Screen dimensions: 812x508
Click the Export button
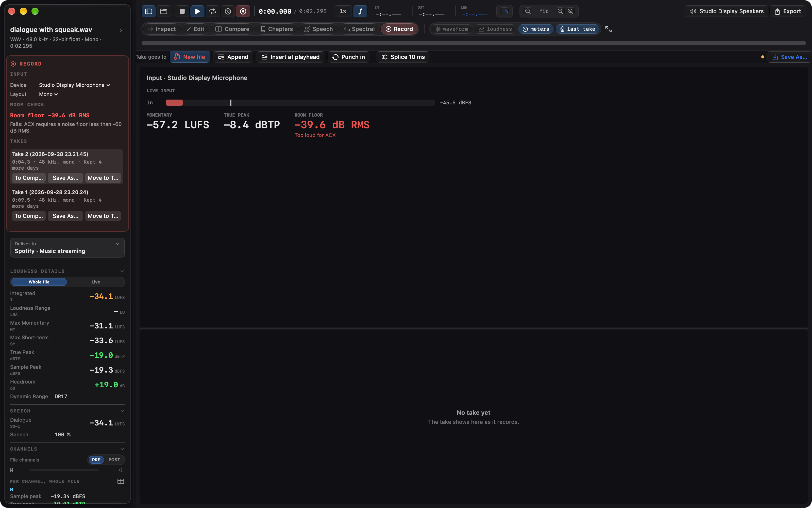point(787,11)
